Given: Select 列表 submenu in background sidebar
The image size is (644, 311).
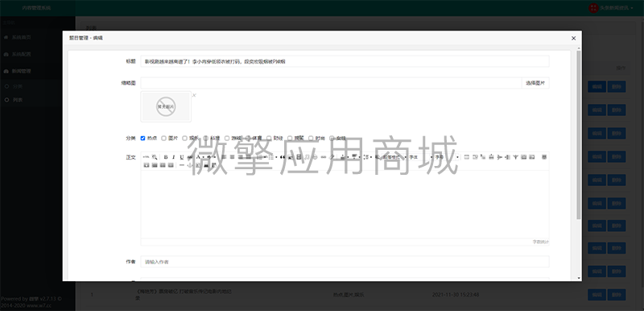Looking at the screenshot, I should [x=17, y=100].
